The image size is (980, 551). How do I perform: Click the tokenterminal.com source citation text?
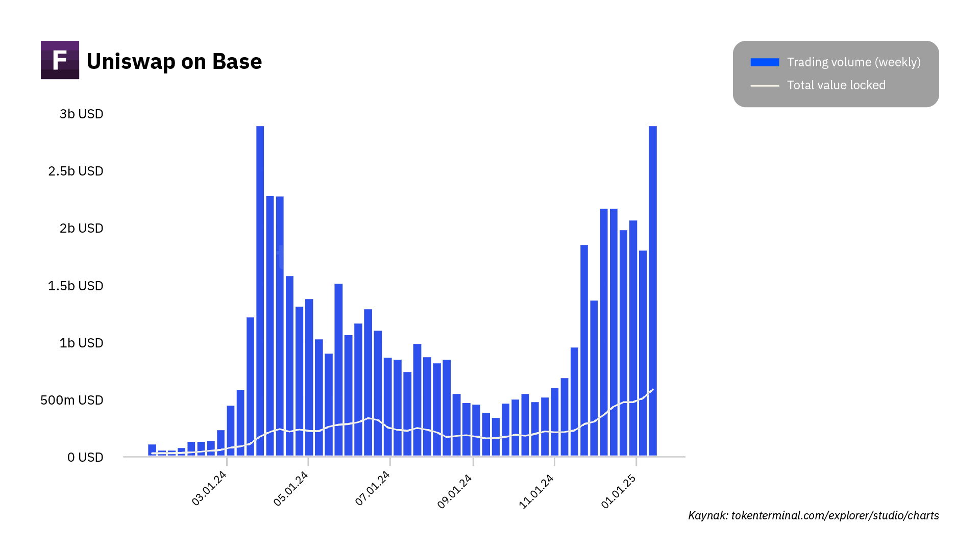tap(813, 515)
